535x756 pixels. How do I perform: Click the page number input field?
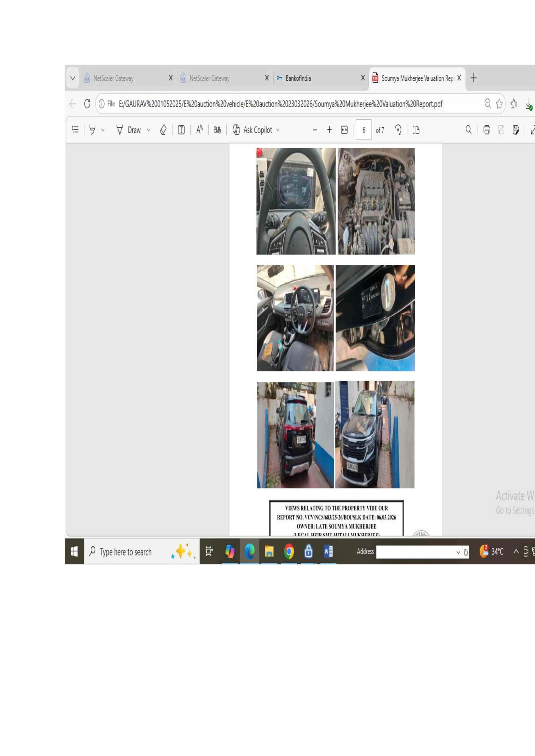[364, 130]
